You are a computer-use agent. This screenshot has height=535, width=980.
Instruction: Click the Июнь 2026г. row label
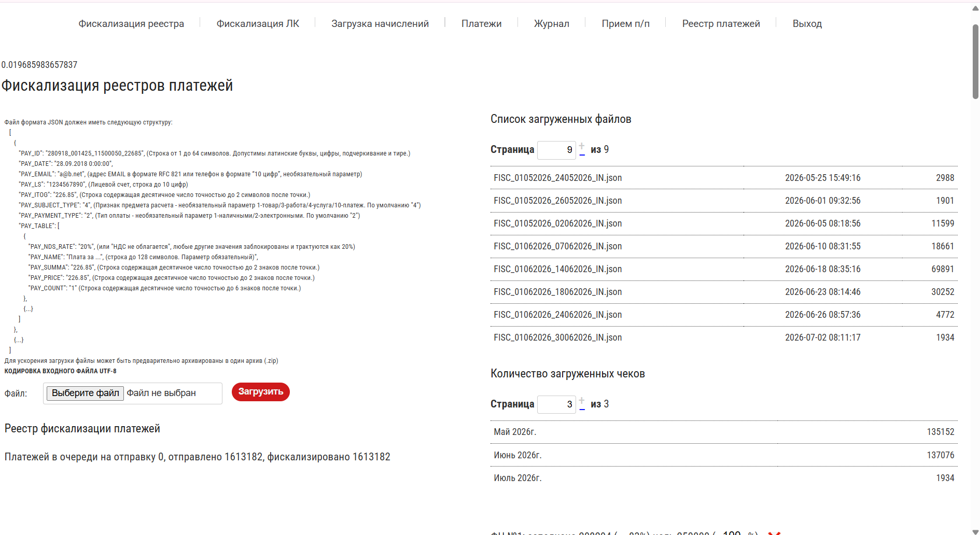(517, 455)
